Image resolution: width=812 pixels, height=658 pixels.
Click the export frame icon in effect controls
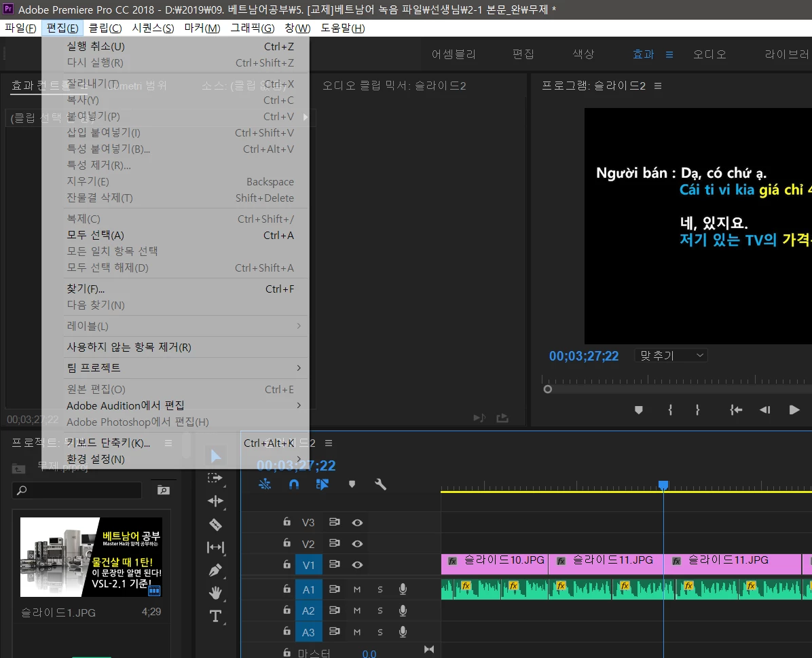[x=502, y=418]
